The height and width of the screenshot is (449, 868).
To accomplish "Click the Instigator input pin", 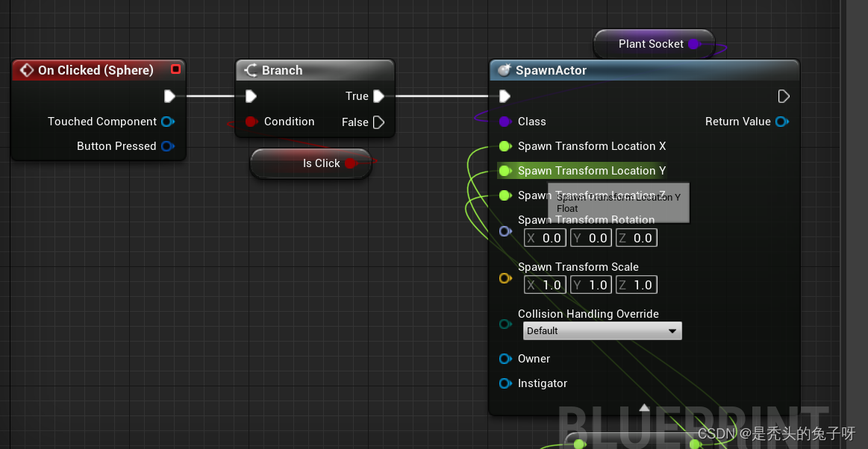I will click(505, 383).
